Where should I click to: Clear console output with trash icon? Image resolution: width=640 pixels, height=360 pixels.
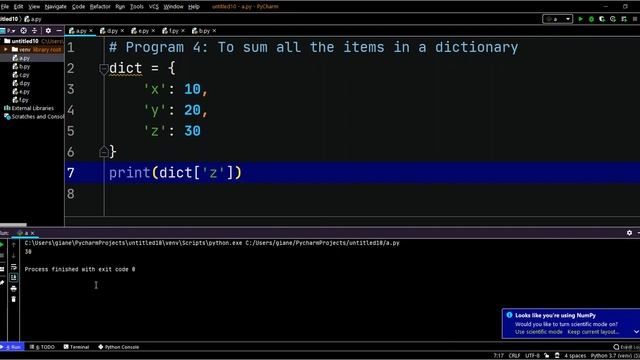(13, 299)
